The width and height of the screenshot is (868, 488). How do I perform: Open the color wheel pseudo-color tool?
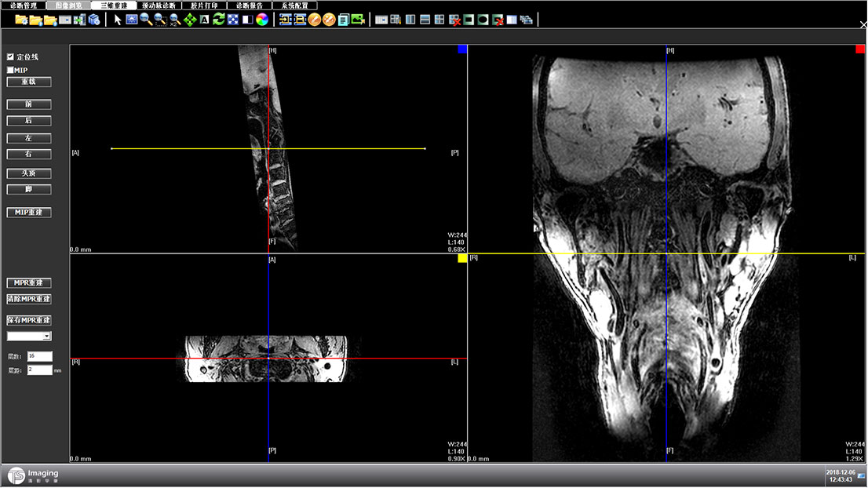pyautogui.click(x=262, y=20)
